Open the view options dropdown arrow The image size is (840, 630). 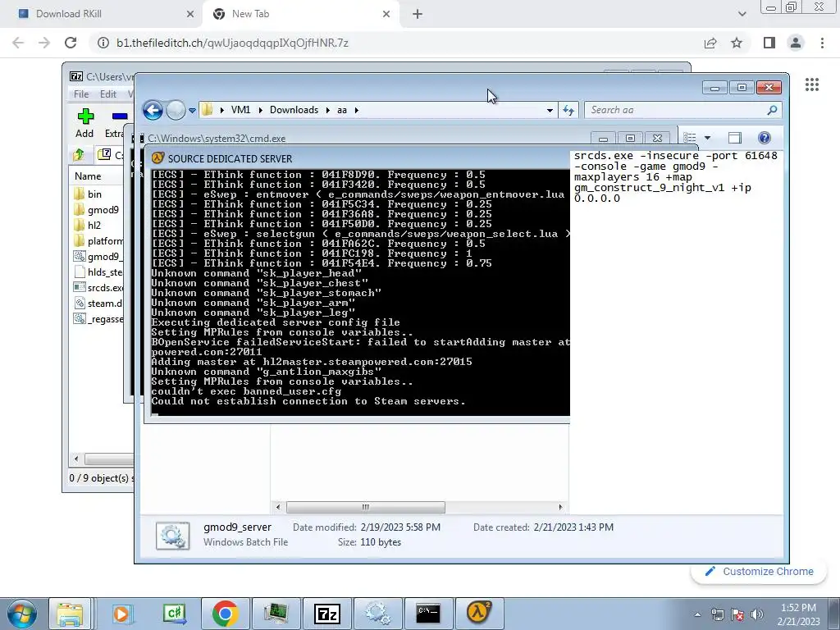tap(707, 138)
